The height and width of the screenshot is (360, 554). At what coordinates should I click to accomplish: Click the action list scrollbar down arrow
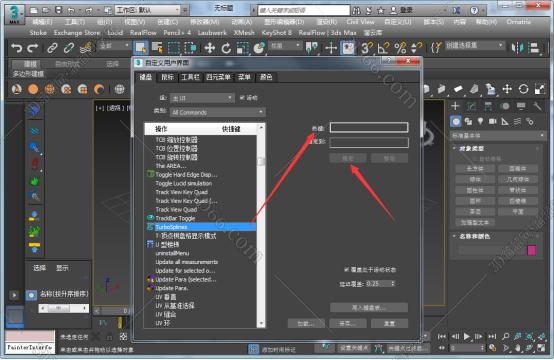(261, 323)
